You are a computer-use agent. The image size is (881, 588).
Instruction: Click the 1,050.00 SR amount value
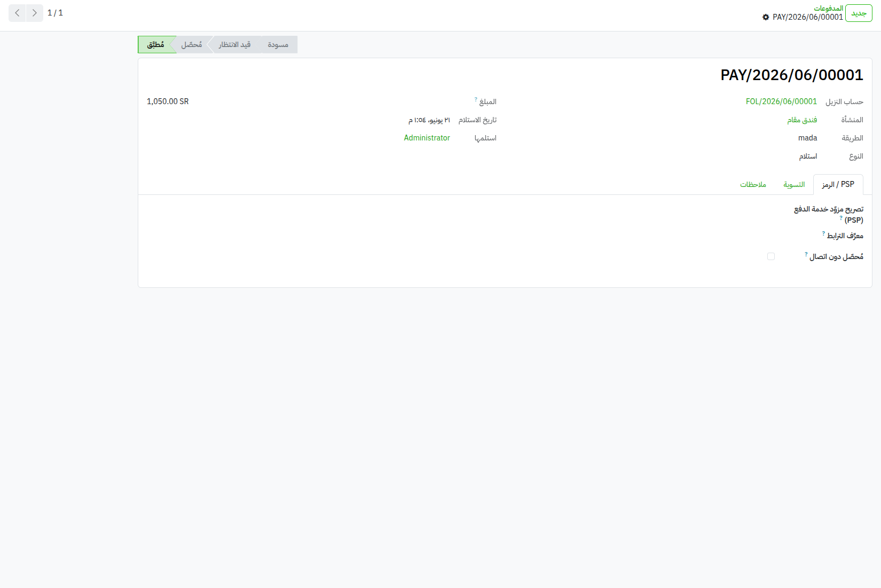168,101
